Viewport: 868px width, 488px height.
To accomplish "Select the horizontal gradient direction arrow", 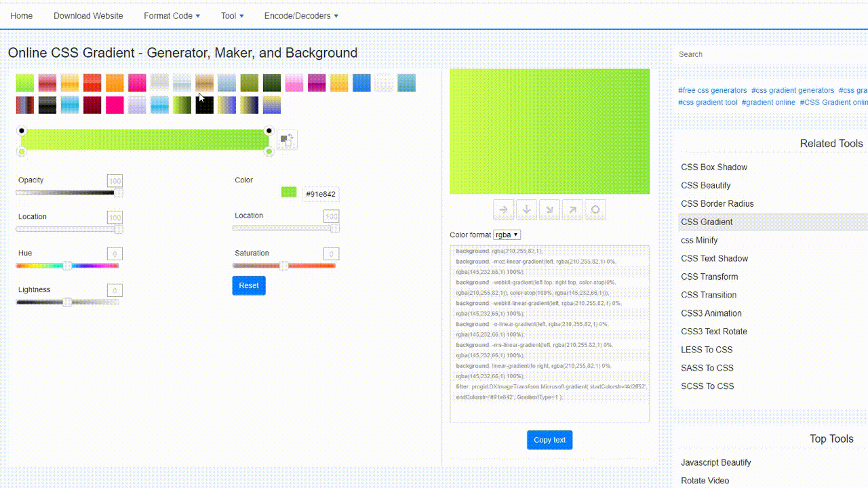I will click(503, 209).
